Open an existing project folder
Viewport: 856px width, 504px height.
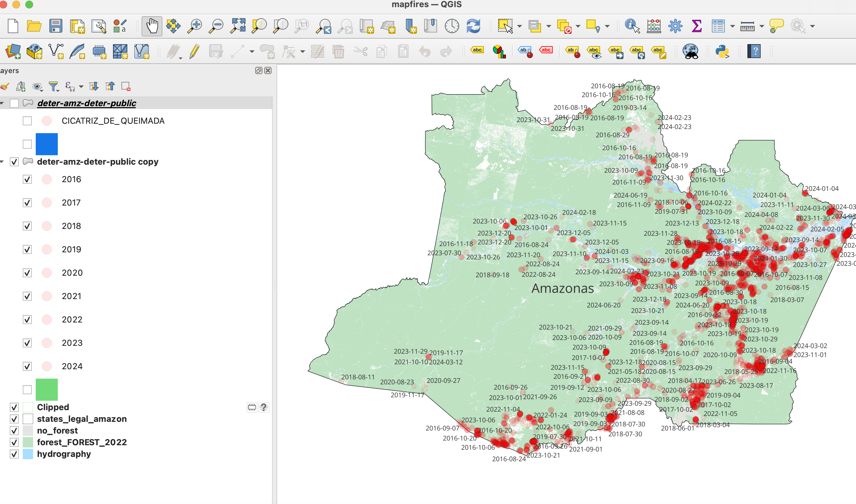(x=34, y=26)
